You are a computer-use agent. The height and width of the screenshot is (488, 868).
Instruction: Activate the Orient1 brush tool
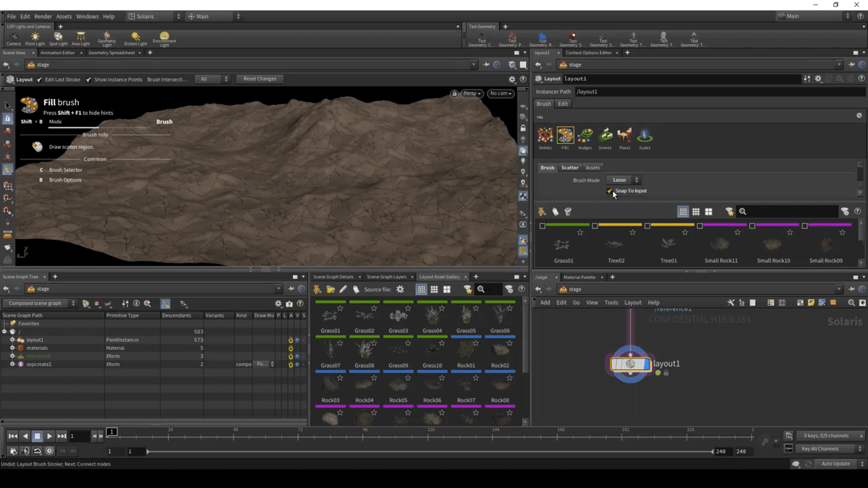[x=605, y=135]
